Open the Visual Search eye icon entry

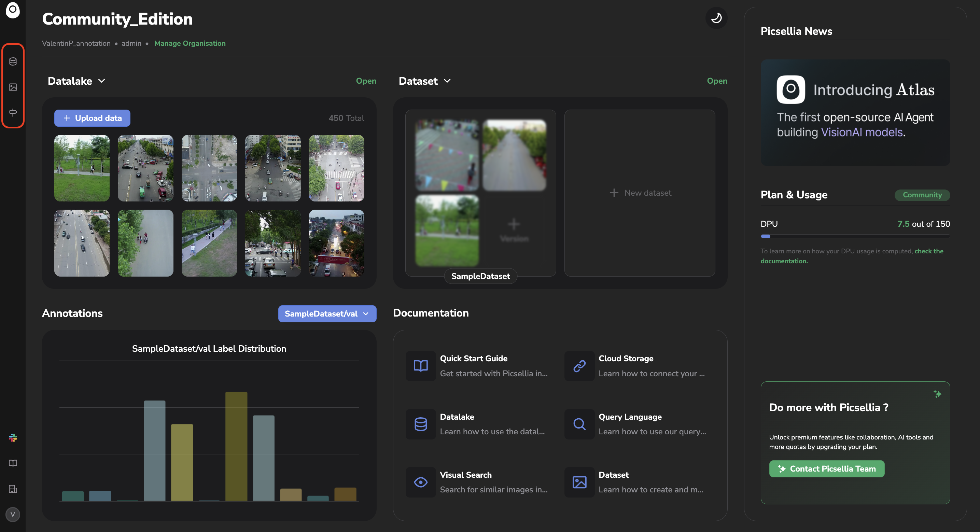(421, 482)
